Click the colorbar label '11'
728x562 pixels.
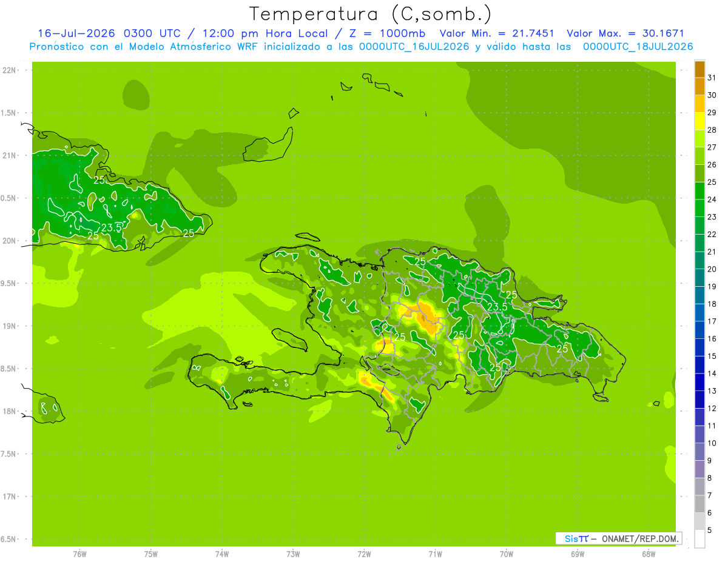712,426
